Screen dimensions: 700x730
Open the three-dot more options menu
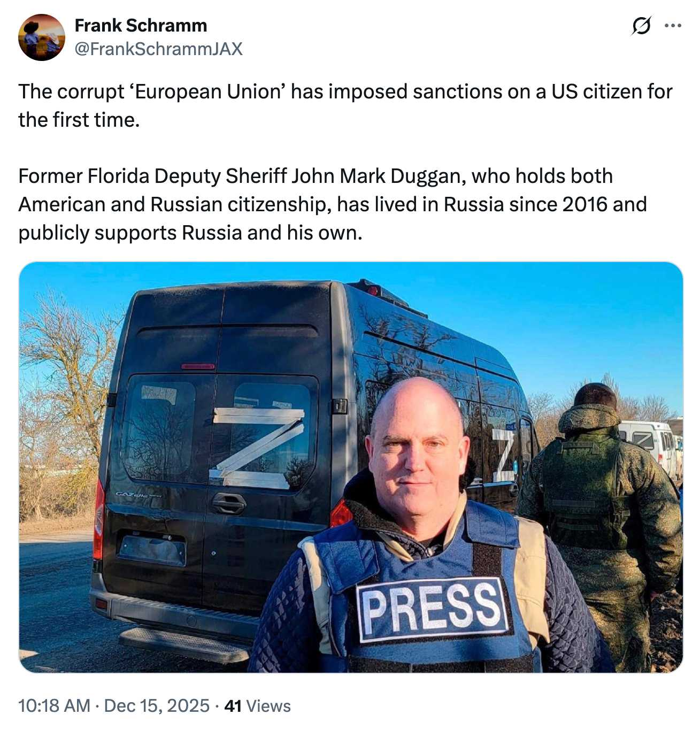tap(673, 25)
